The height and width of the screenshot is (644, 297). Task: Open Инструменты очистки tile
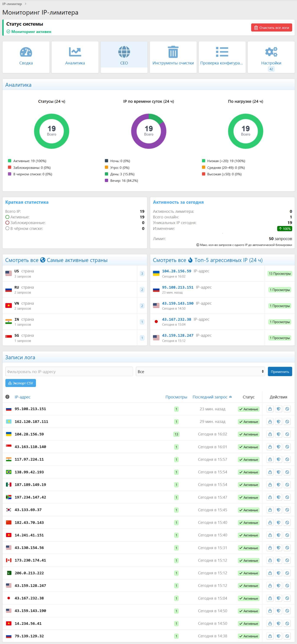pyautogui.click(x=173, y=57)
